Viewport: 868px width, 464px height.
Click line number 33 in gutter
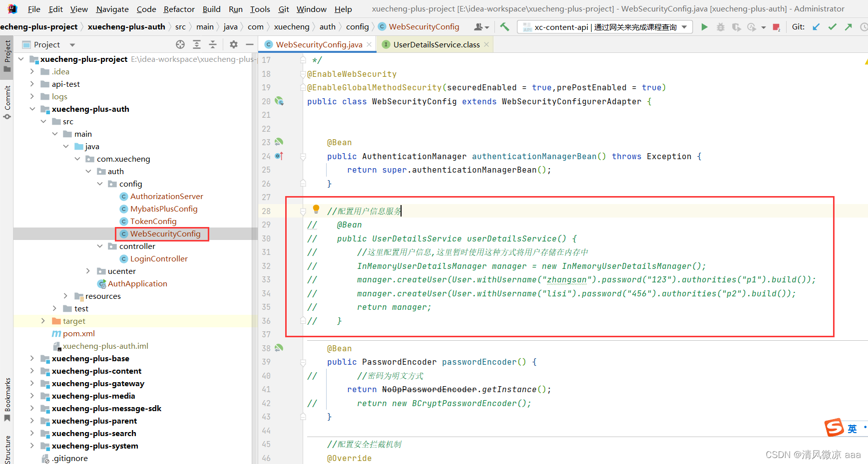[266, 279]
